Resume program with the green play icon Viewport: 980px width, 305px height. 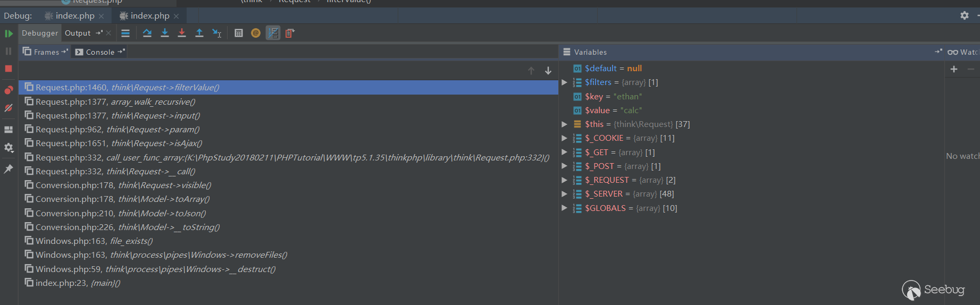pos(9,33)
